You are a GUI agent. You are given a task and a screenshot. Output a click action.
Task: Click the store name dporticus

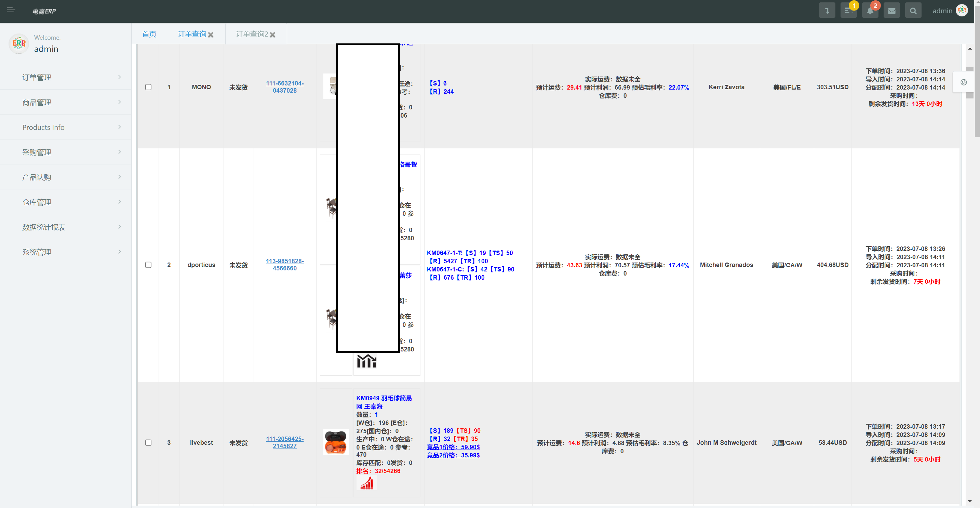click(x=201, y=265)
